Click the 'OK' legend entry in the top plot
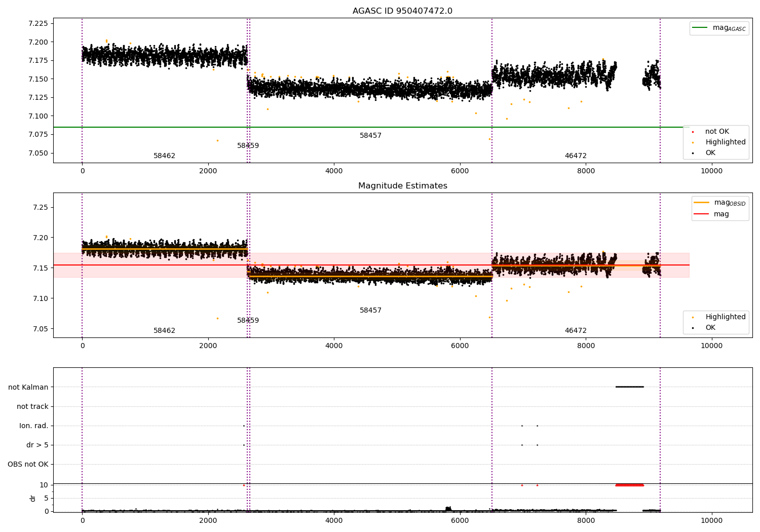 [x=710, y=153]
